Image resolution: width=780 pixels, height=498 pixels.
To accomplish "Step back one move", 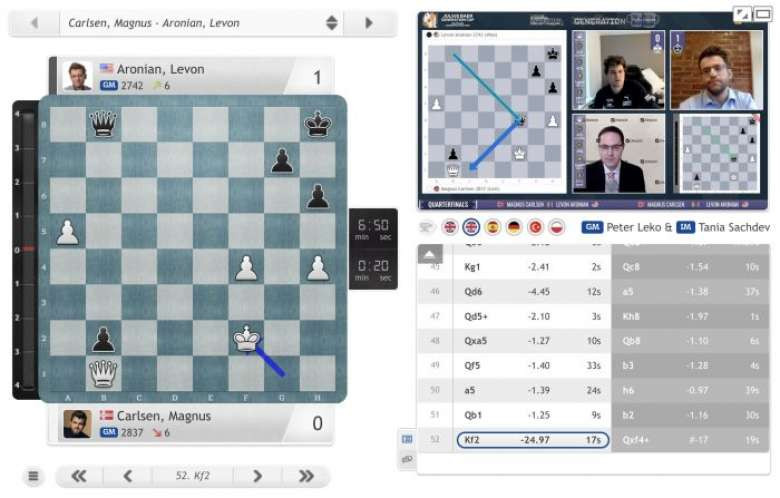I will [x=127, y=476].
